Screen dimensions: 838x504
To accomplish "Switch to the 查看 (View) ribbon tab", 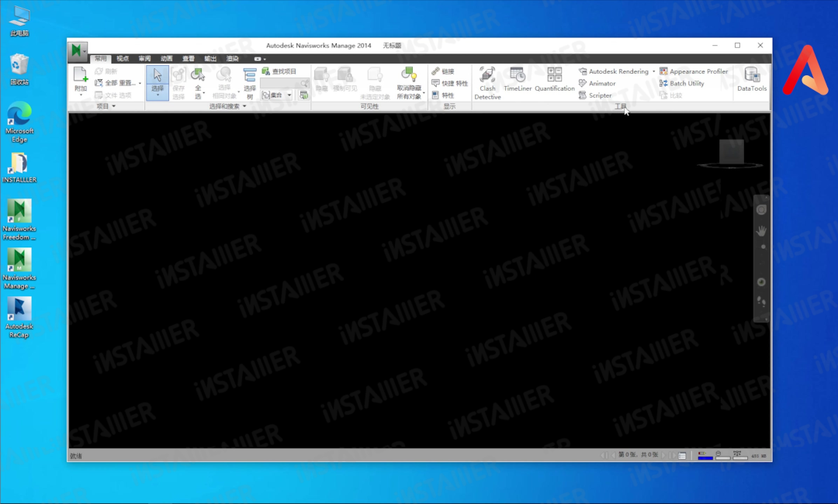I will click(188, 58).
